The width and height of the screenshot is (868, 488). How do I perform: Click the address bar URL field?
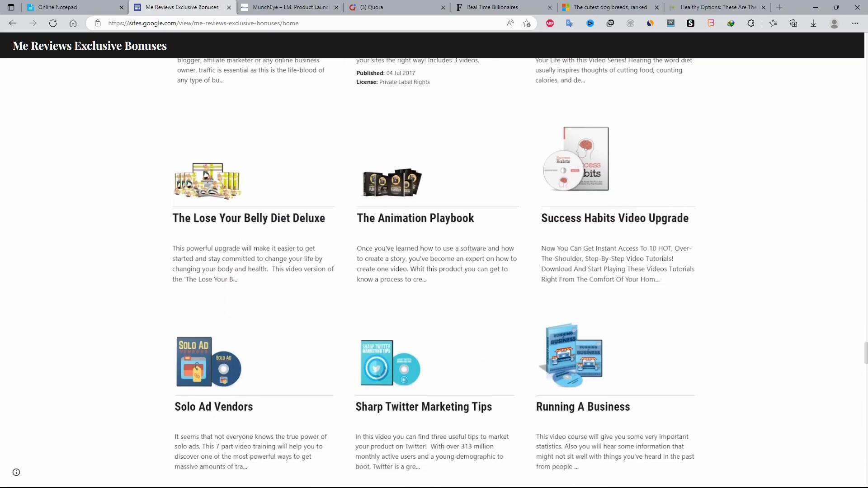[298, 23]
